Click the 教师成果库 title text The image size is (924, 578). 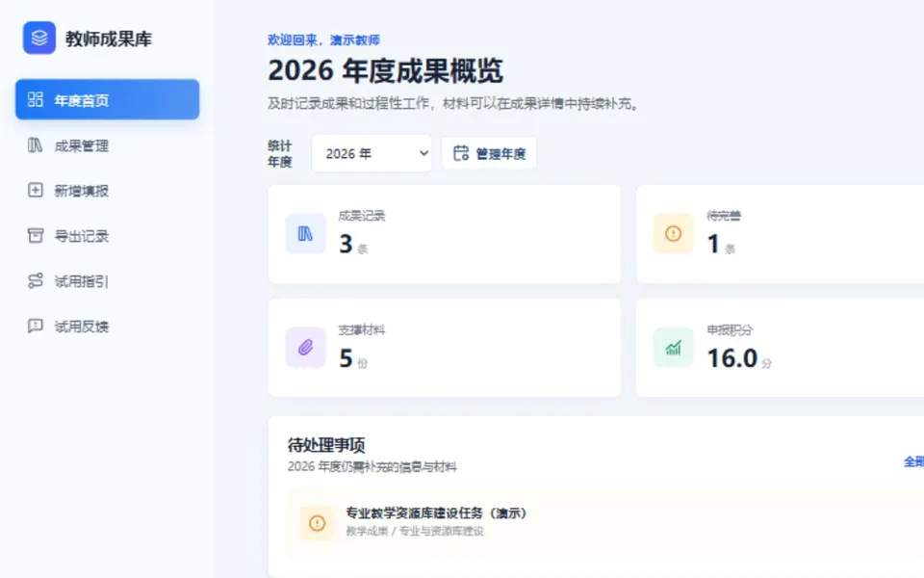pos(109,39)
